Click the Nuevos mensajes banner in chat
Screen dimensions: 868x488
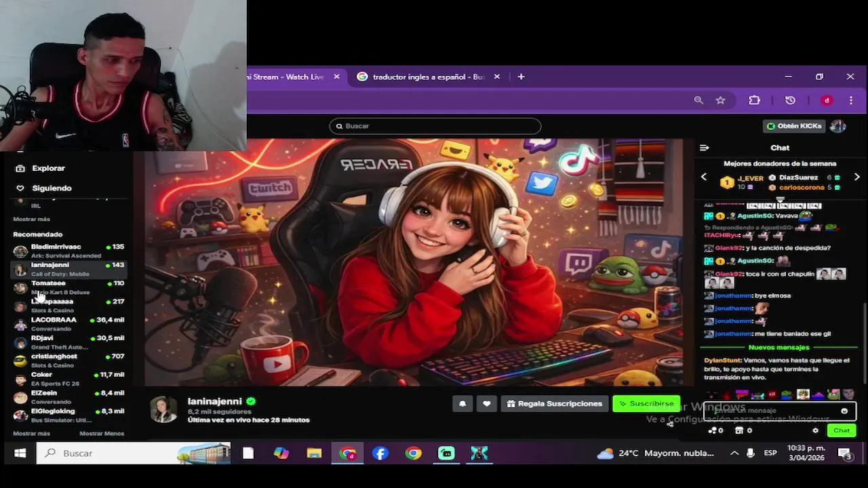point(778,347)
